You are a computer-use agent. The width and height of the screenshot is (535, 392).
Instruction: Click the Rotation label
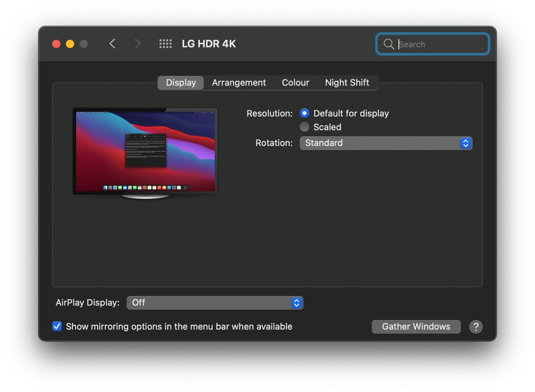pos(274,143)
